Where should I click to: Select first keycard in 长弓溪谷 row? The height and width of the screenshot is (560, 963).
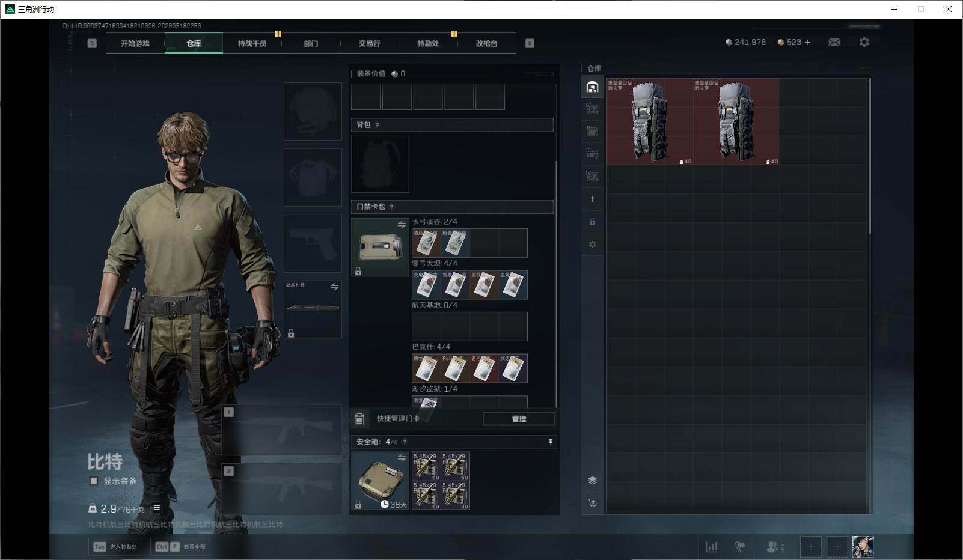426,243
